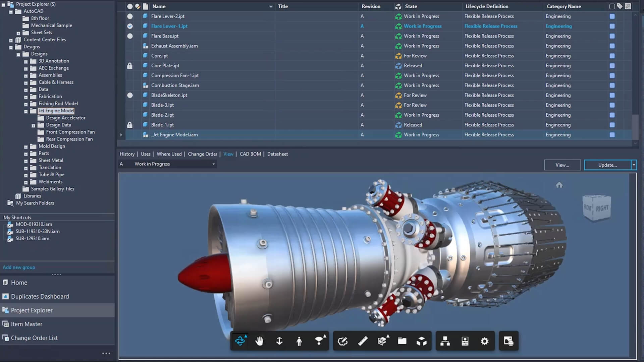The width and height of the screenshot is (644, 362).
Task: Open the Update button dropdown arrow
Action: coord(634,165)
